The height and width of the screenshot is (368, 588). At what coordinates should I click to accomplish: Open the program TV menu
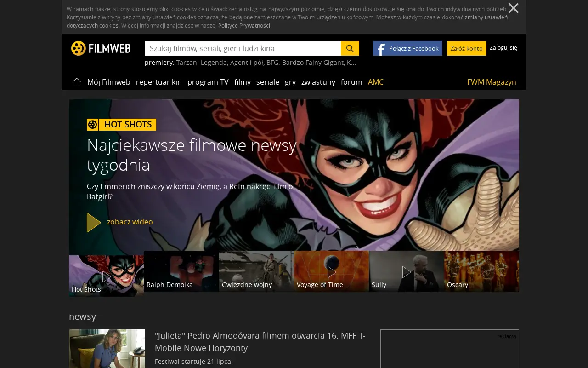point(208,82)
